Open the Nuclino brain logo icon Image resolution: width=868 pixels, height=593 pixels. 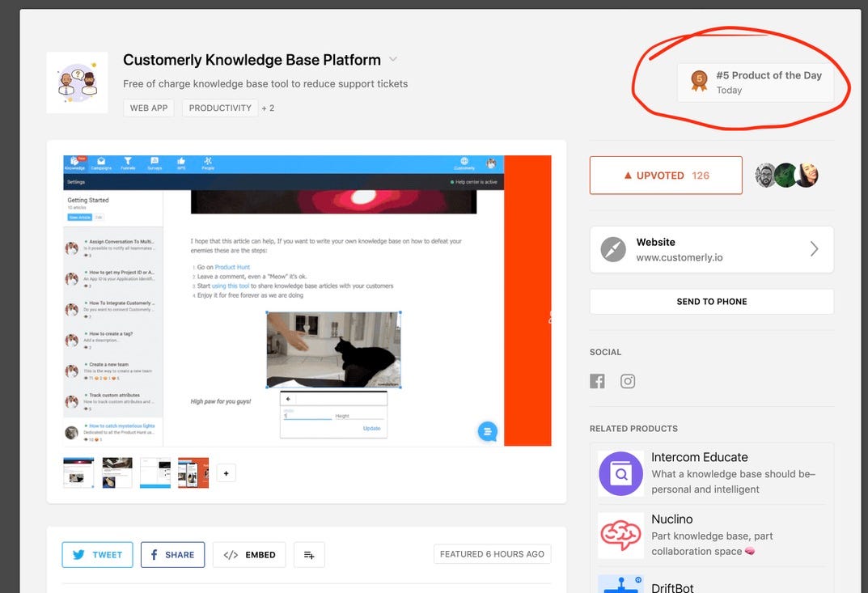pyautogui.click(x=620, y=536)
